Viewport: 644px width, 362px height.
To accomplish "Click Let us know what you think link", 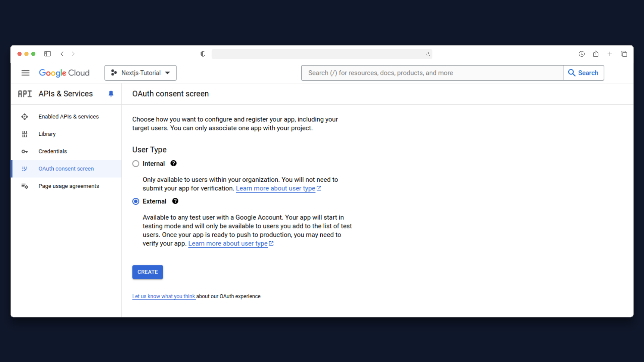I will point(164,296).
